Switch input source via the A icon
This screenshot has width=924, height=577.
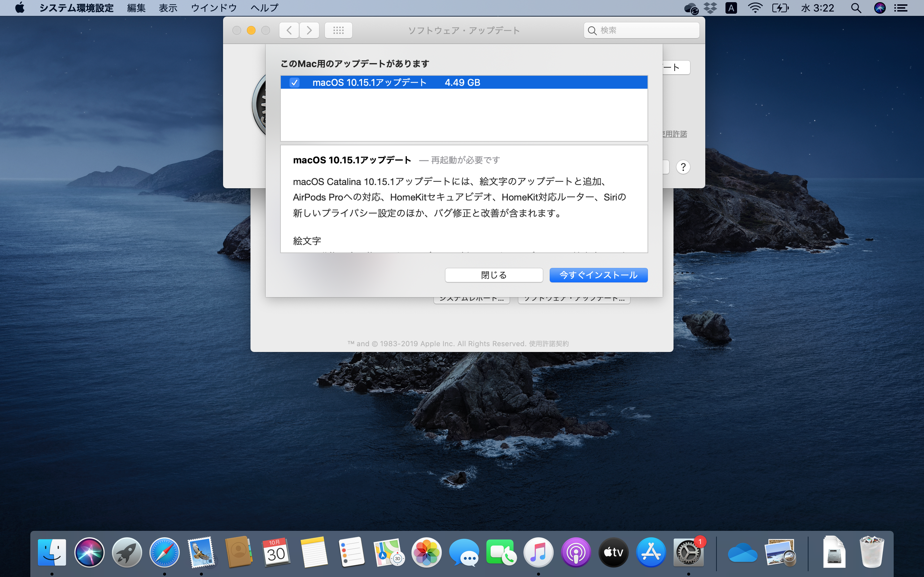pos(731,8)
